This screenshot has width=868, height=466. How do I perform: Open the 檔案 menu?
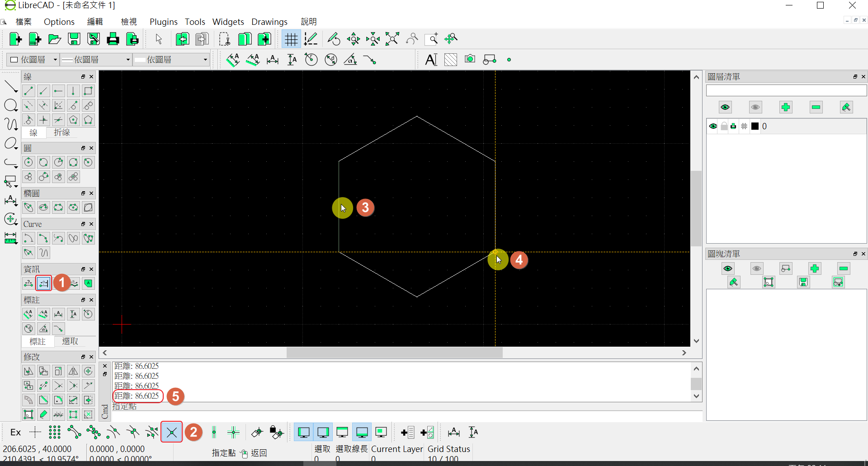tap(24, 22)
